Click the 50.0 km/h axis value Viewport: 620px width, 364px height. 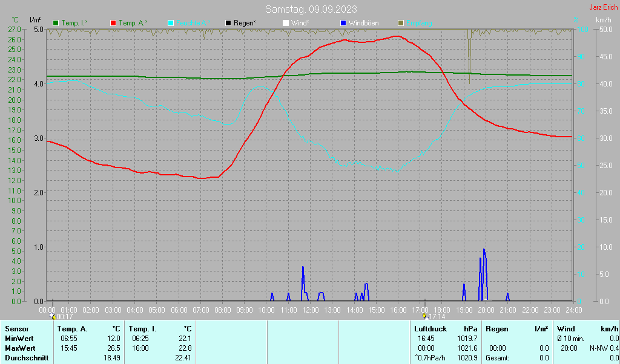pos(606,29)
